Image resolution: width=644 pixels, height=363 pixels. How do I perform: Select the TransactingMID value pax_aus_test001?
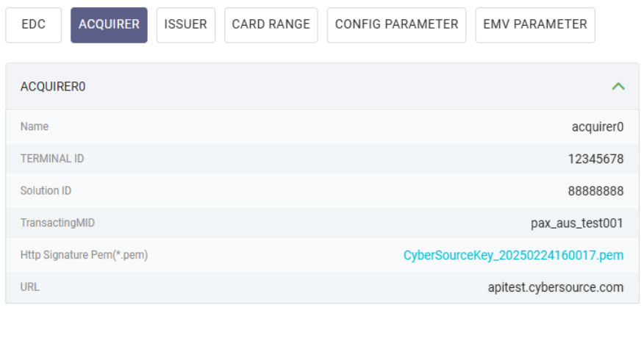click(577, 223)
